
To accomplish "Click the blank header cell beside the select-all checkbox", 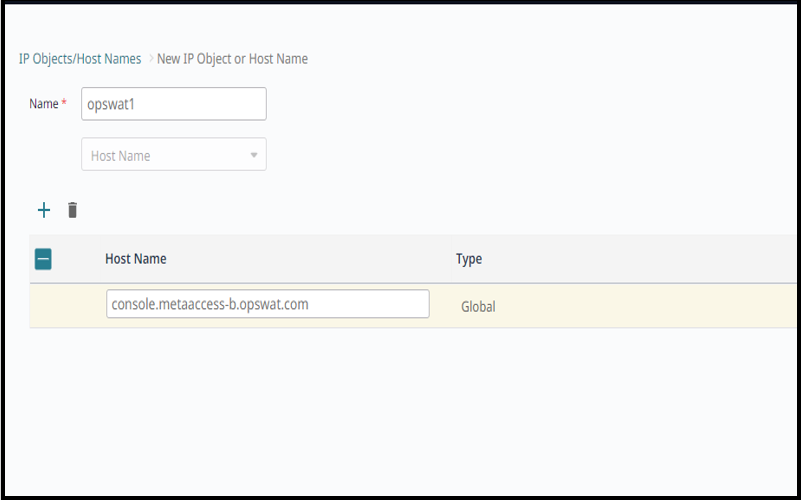I will click(77, 259).
